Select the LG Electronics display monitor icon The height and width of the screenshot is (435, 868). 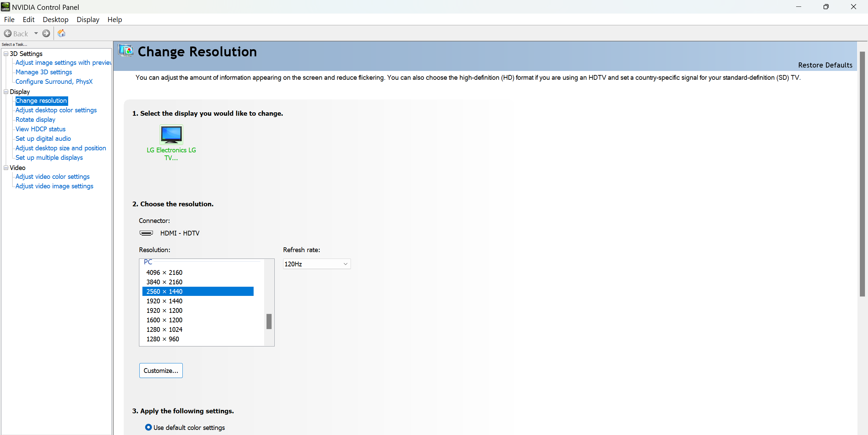(171, 134)
